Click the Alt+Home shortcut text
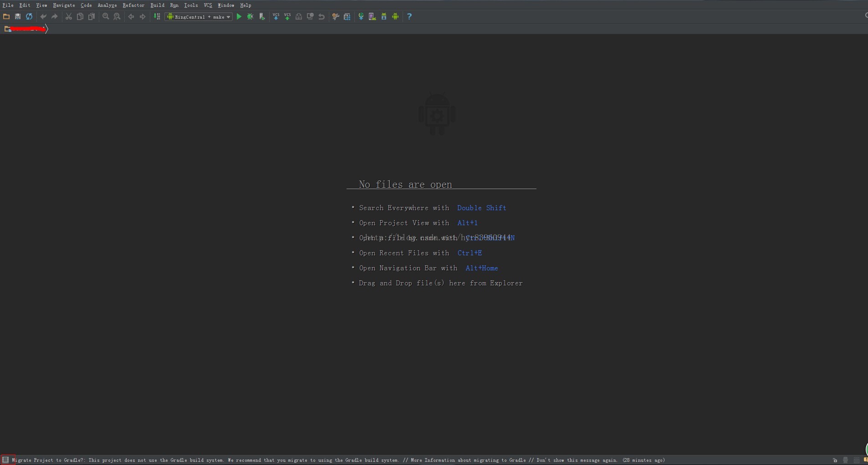 [482, 268]
